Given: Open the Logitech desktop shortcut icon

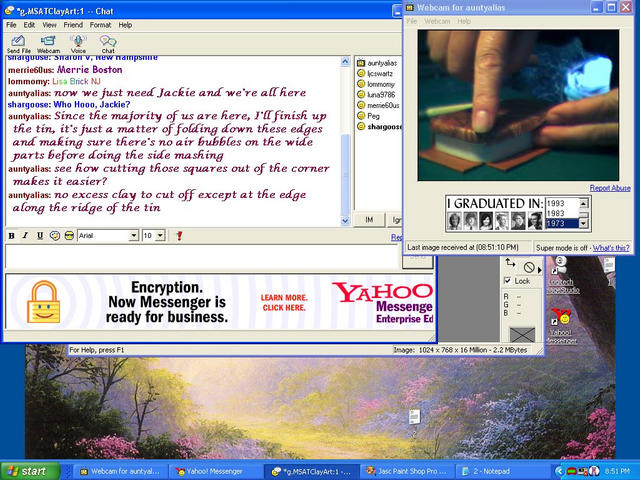Looking at the screenshot, I should click(x=561, y=276).
